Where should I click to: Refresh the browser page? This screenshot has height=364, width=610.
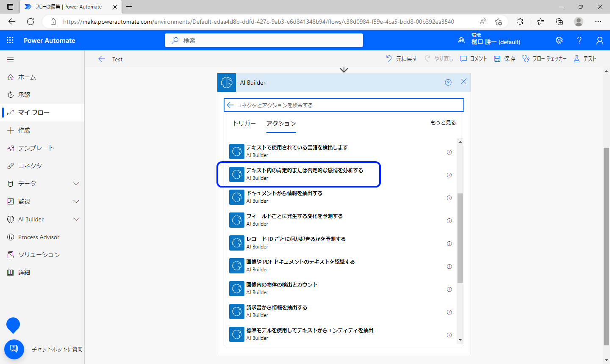(30, 22)
